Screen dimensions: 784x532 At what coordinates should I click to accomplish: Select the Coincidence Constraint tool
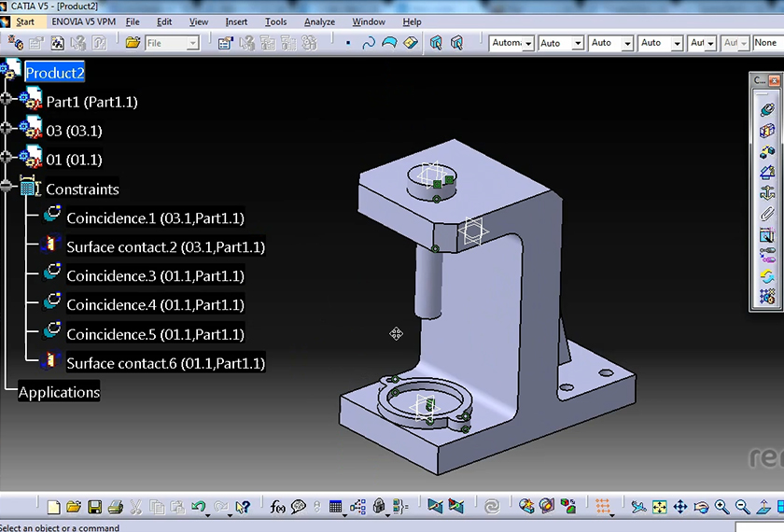pos(766,109)
